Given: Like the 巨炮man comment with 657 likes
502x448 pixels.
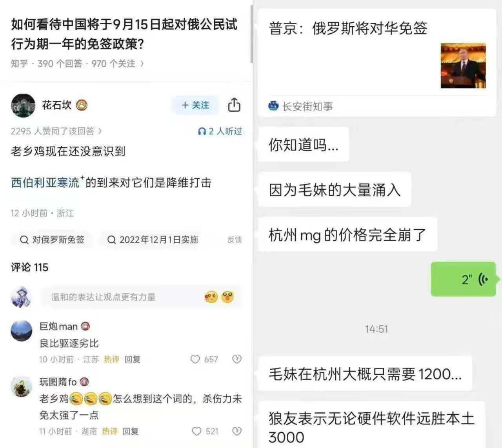Looking at the screenshot, I should point(195,359).
